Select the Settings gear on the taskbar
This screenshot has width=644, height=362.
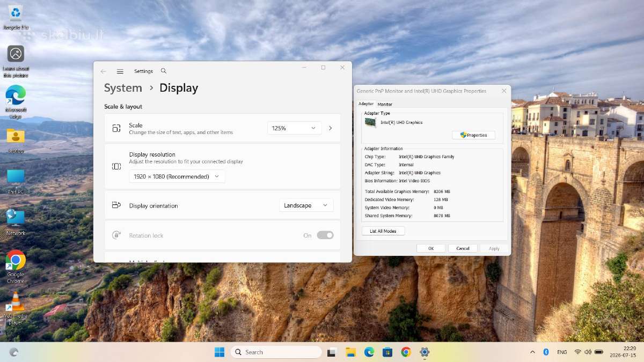tap(425, 352)
